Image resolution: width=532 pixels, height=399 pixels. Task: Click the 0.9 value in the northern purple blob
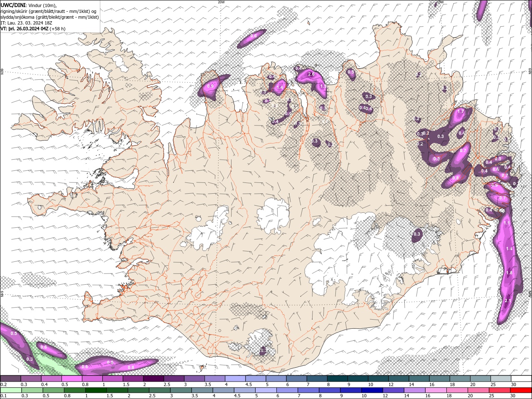point(210,86)
